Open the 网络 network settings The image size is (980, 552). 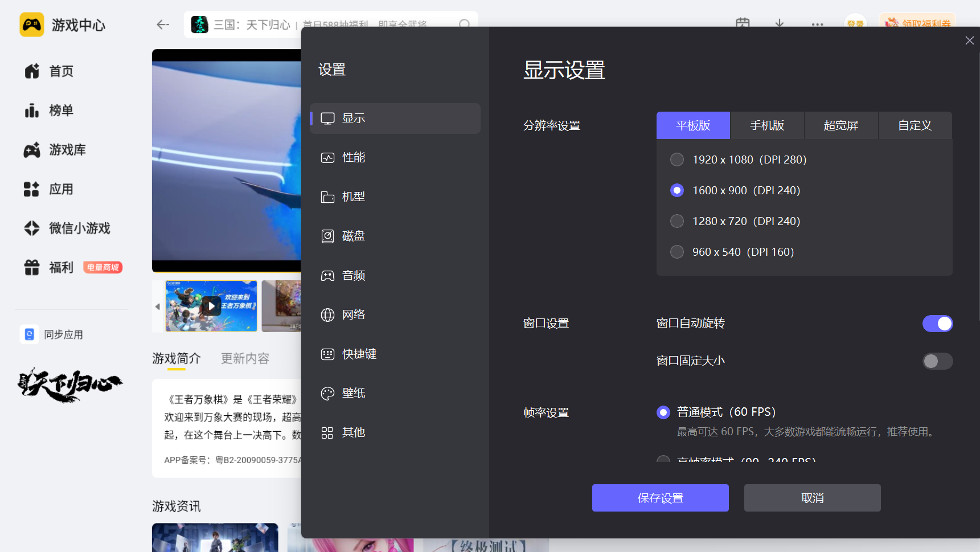353,315
